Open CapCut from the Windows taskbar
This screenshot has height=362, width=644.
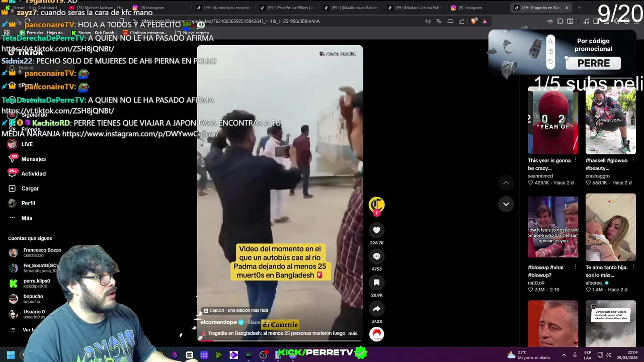click(189, 355)
